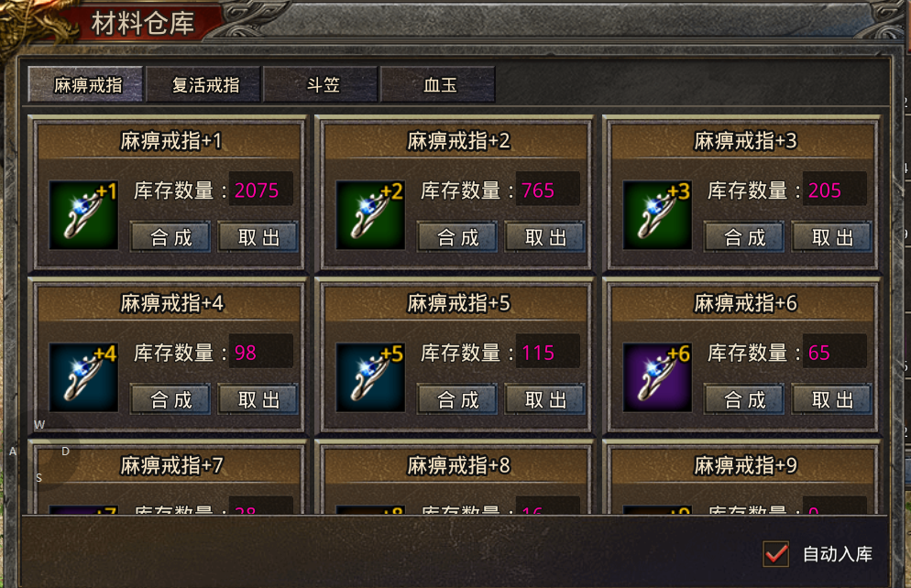
Task: Toggle the 自动入库 checkbox
Action: [775, 554]
